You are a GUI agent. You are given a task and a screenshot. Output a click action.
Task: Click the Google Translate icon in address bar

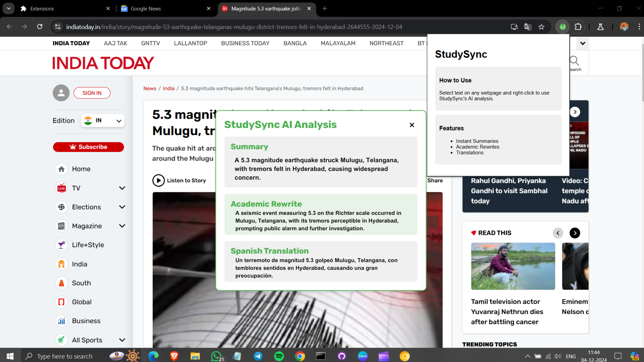528,27
